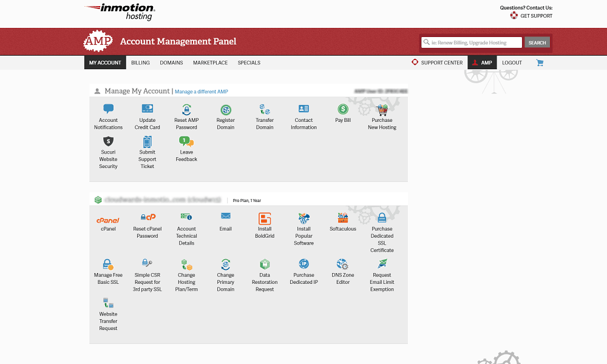The height and width of the screenshot is (364, 607).
Task: Open Sucuri Website Security icon
Action: tap(109, 141)
